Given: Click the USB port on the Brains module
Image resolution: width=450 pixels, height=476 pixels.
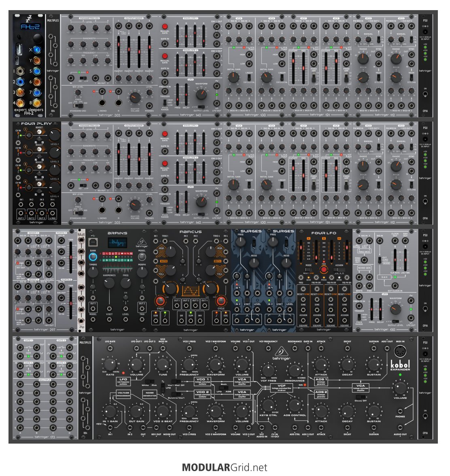Looking at the screenshot, I should 93,242.
